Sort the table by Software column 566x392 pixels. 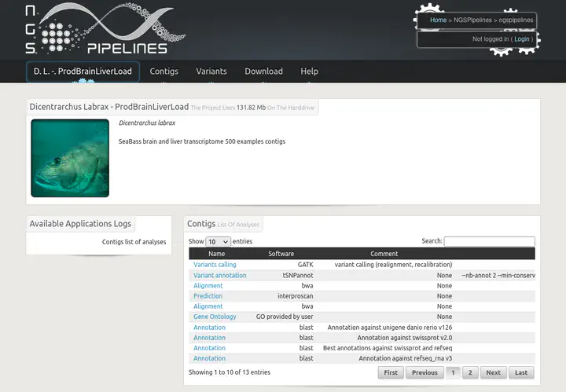[x=281, y=254]
